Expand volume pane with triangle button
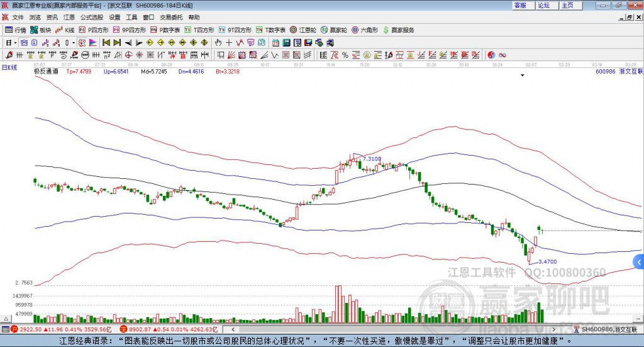The height and width of the screenshot is (347, 644). pos(6,319)
